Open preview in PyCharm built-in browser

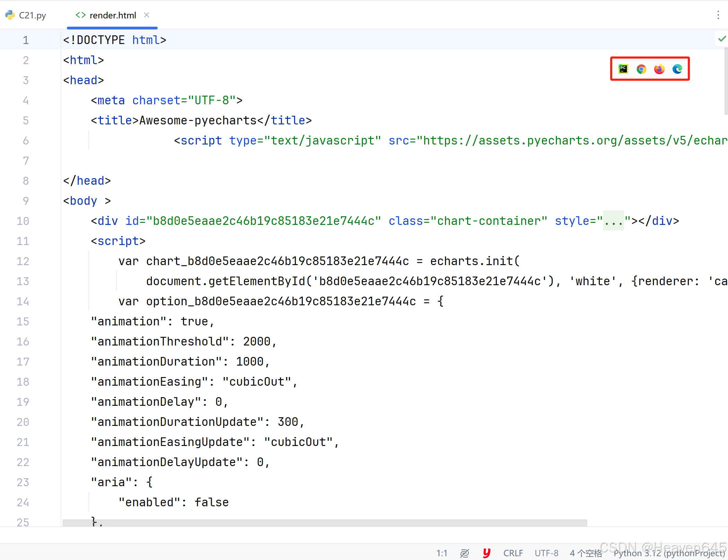click(x=623, y=69)
